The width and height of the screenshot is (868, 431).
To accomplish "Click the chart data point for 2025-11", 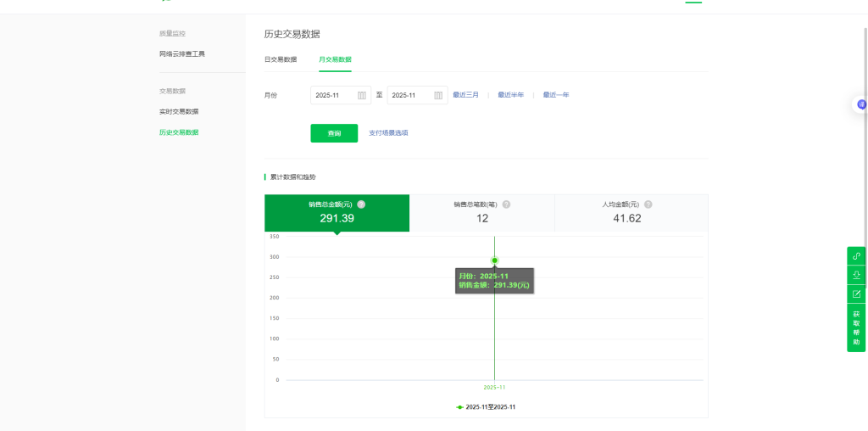I will pyautogui.click(x=494, y=260).
